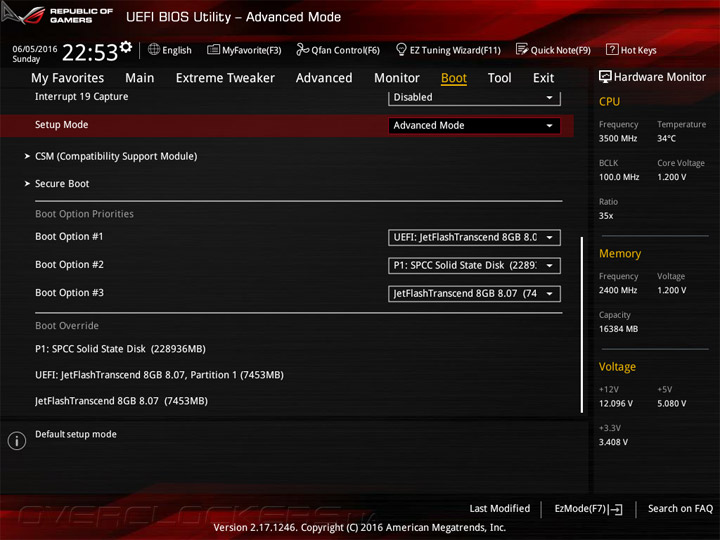The height and width of the screenshot is (540, 720).
Task: Click the Ratio value 35x
Action: 606,216
